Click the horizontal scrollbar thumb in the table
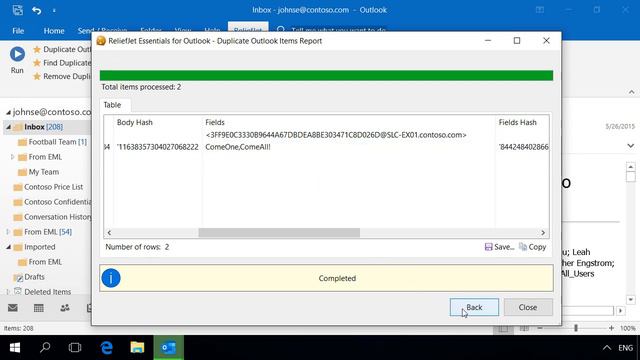This screenshot has width=640, height=360. pos(279,232)
